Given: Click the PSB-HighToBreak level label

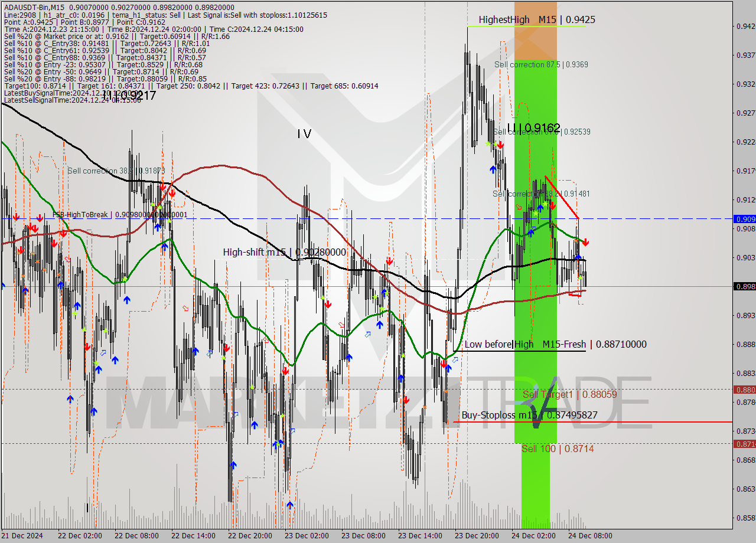Looking at the screenshot, I should tap(120, 215).
